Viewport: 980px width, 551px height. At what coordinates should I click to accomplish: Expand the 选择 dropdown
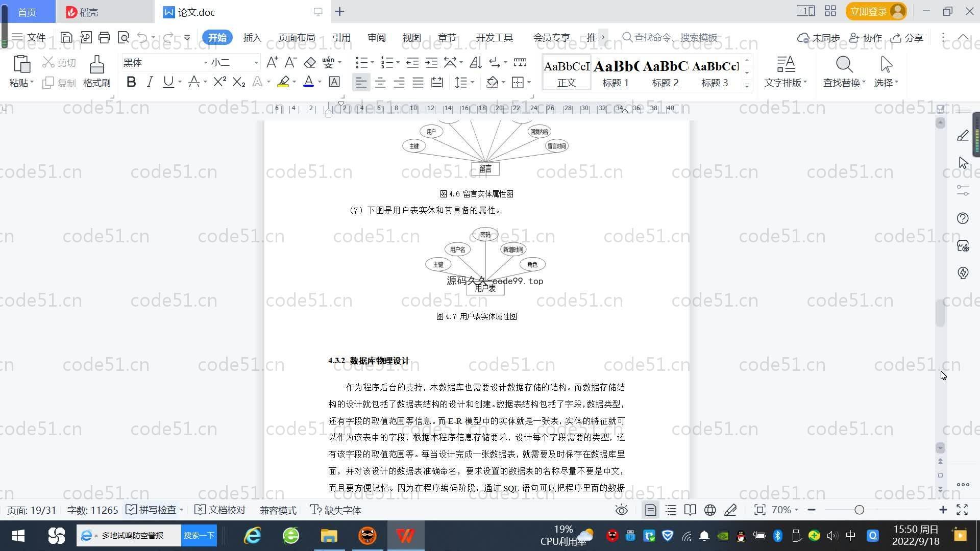(886, 82)
